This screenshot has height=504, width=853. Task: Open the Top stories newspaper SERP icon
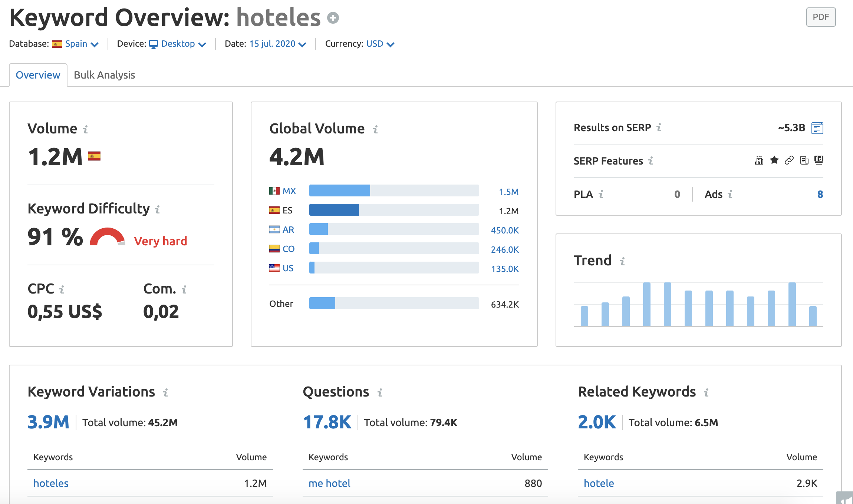click(804, 160)
